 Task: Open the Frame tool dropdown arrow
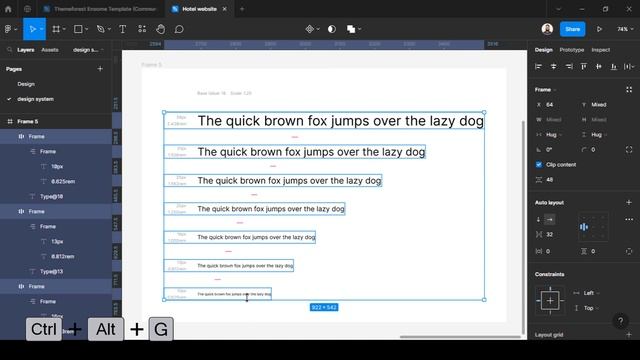tap(64, 29)
